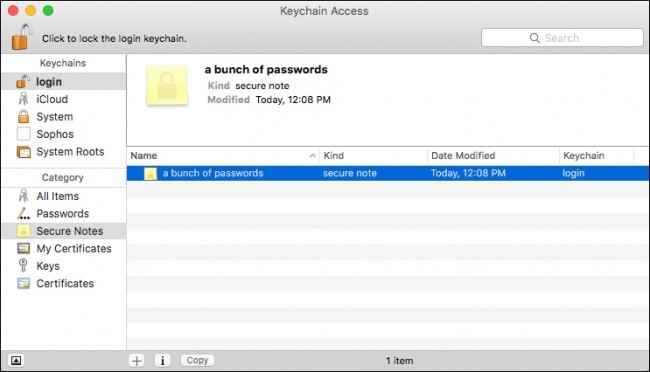Open item info with the i button
The width and height of the screenshot is (650, 372).
coord(162,360)
